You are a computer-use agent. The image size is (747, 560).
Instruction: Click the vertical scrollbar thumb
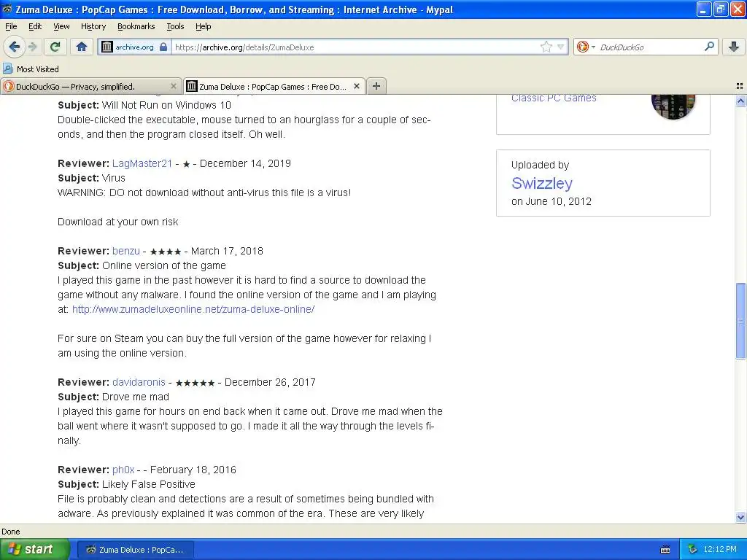[x=740, y=321]
